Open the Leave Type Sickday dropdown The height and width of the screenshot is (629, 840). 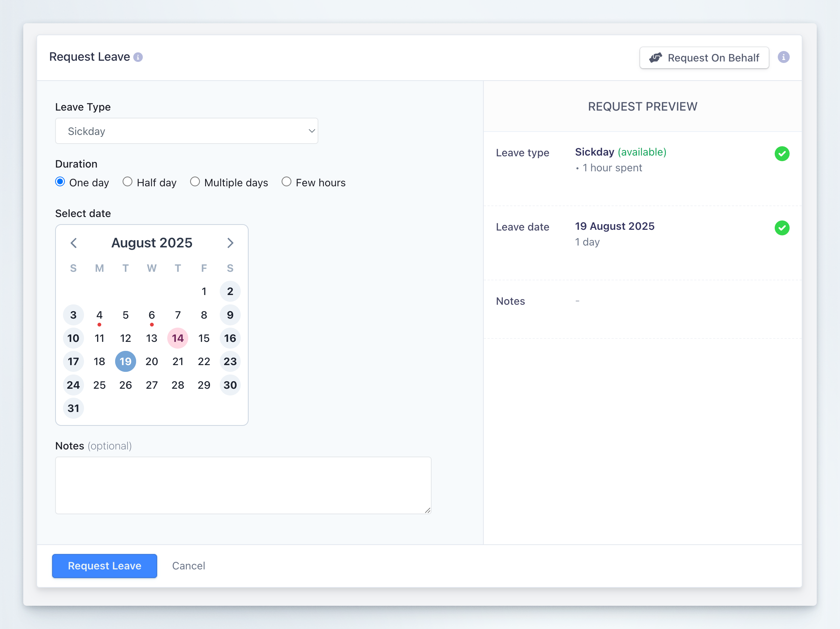pos(186,131)
